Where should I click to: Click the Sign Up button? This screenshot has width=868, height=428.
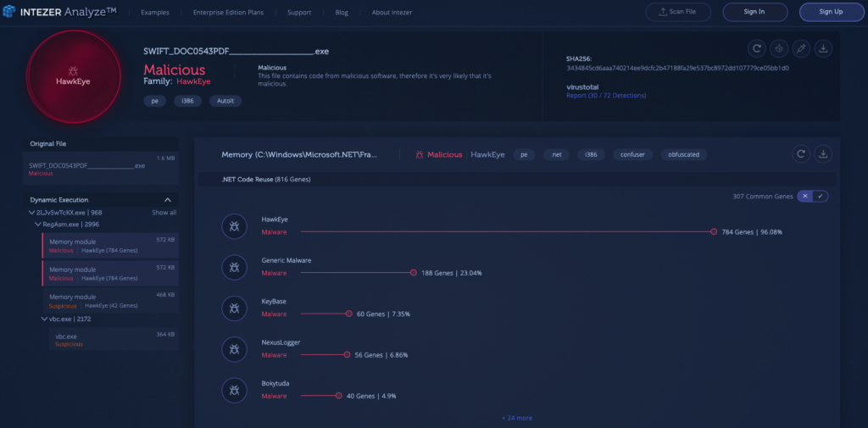[x=832, y=12]
